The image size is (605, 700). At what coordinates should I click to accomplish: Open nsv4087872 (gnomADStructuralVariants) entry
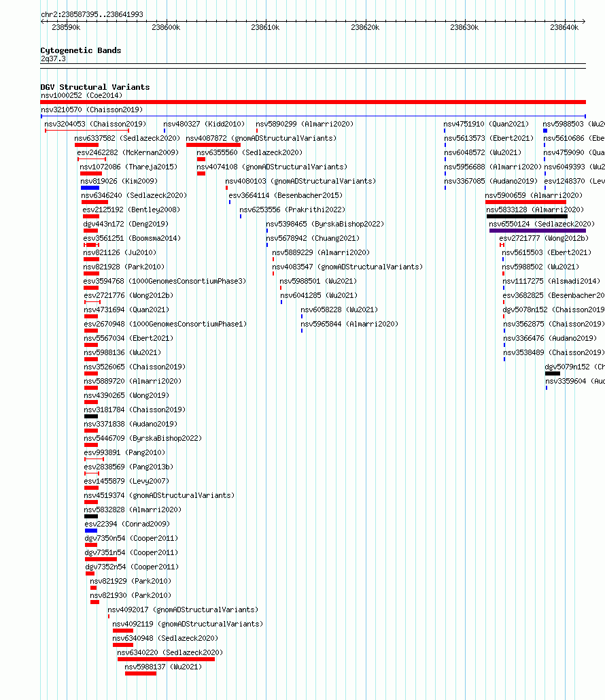[262, 138]
